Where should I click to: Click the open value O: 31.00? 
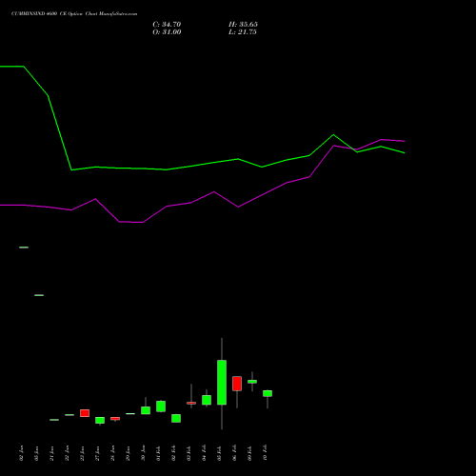coord(167,32)
